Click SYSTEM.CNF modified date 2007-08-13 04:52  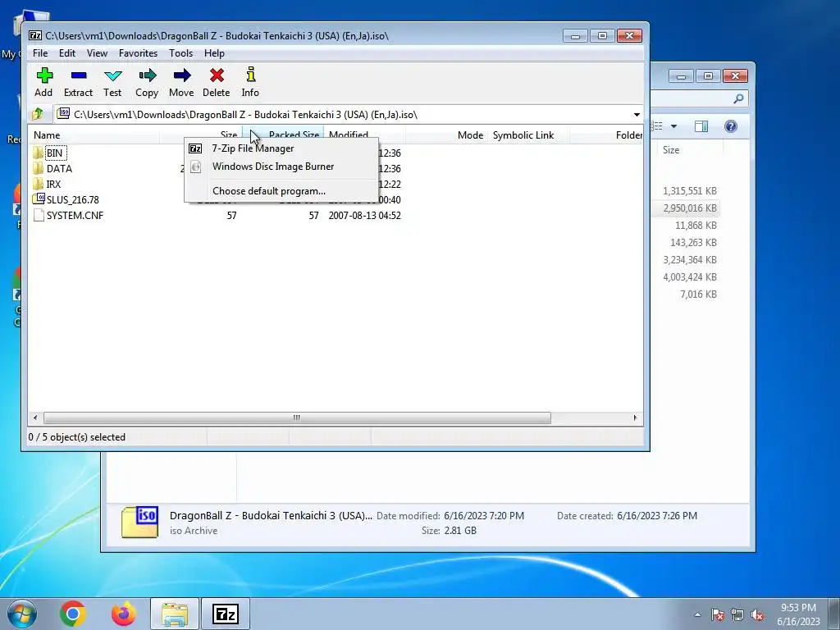click(x=365, y=216)
